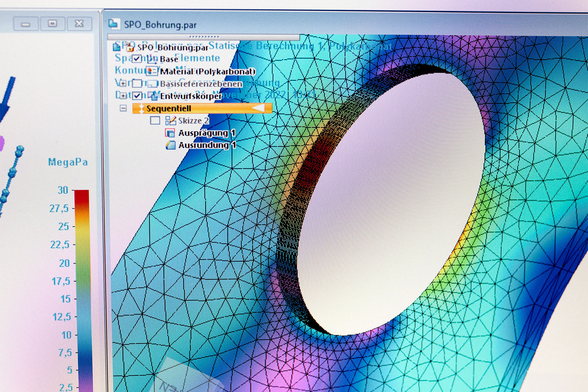Uncheck the Entwurfskörper checkbox
This screenshot has height=392, width=588.
(x=137, y=96)
